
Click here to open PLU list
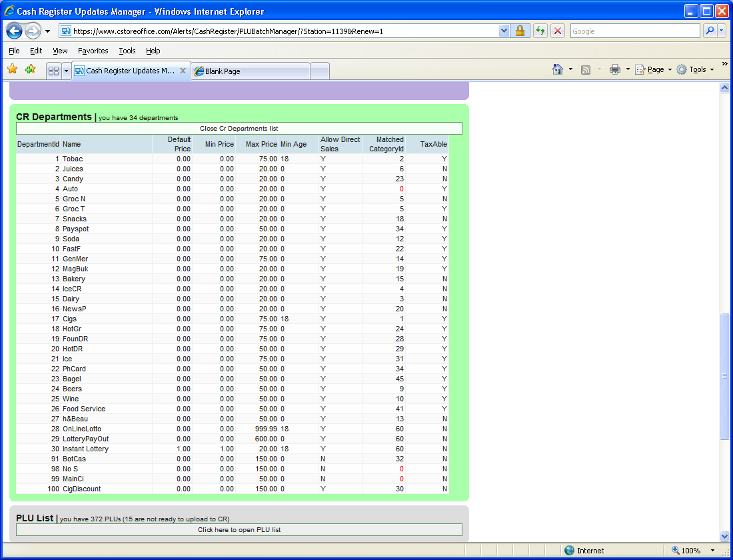(x=239, y=530)
